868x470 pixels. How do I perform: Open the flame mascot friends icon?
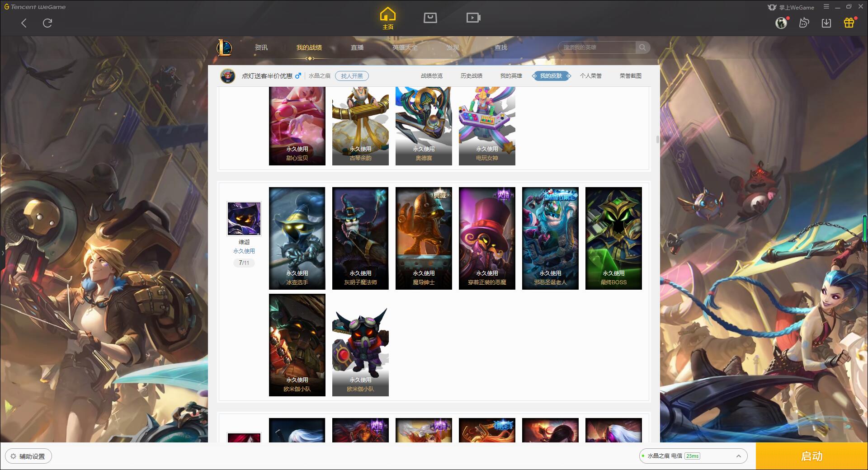pos(804,23)
